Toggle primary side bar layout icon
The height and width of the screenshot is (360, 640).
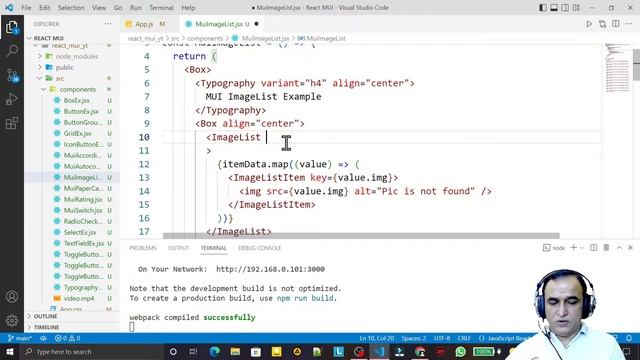pos(543,8)
